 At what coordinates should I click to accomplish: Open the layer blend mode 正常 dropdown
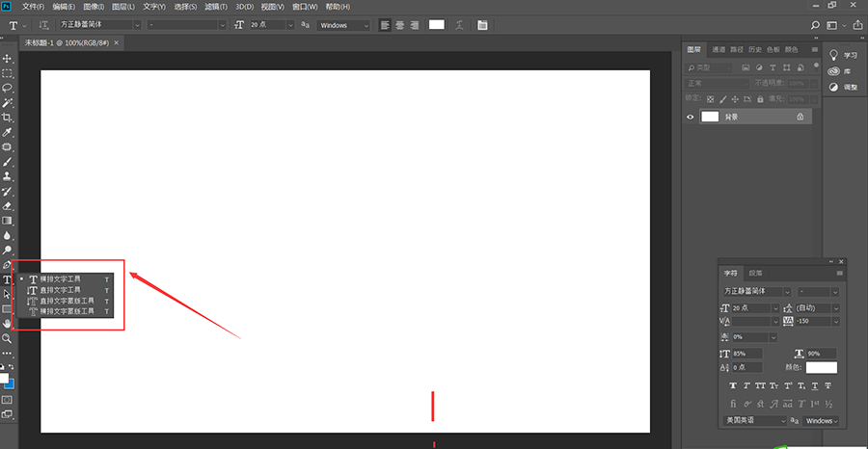718,83
